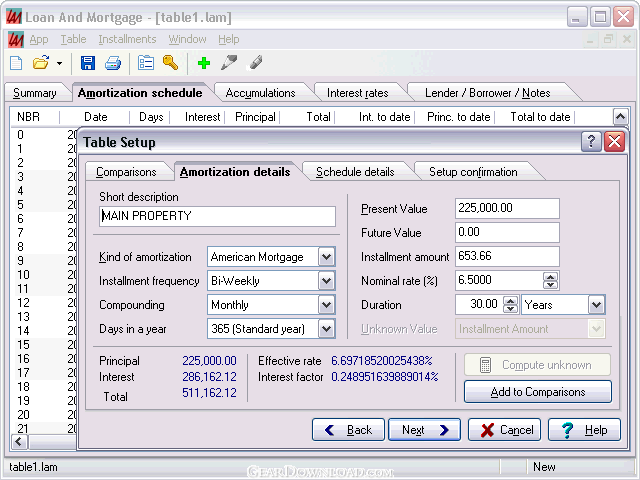Switch to the Schedule details tab
The height and width of the screenshot is (480, 640).
355,172
